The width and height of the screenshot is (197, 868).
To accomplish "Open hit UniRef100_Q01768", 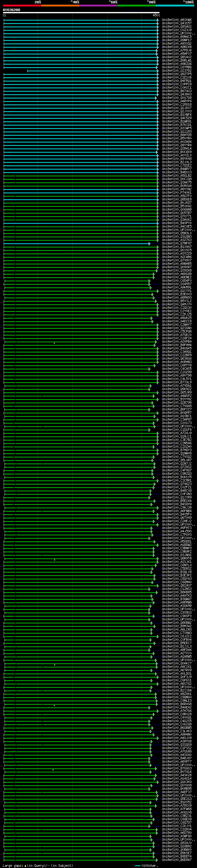I will (176, 98).
